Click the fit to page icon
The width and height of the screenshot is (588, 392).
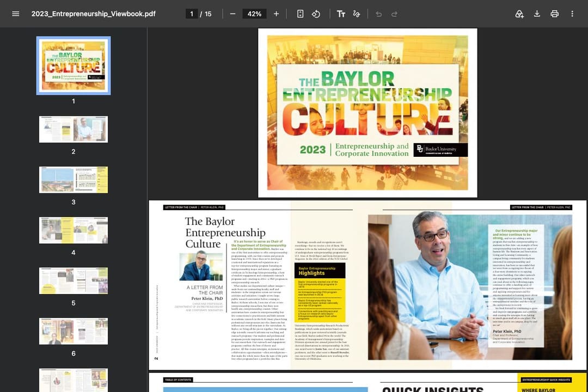point(300,14)
